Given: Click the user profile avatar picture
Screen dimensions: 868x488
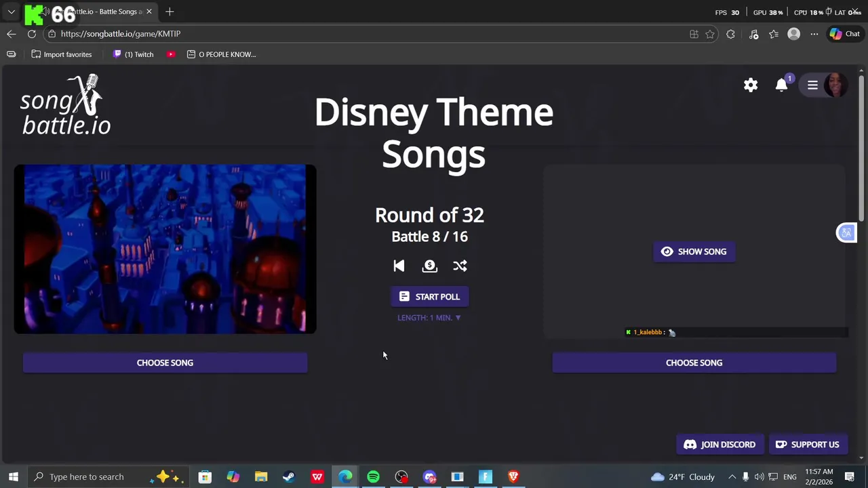Looking at the screenshot, I should click(x=836, y=85).
